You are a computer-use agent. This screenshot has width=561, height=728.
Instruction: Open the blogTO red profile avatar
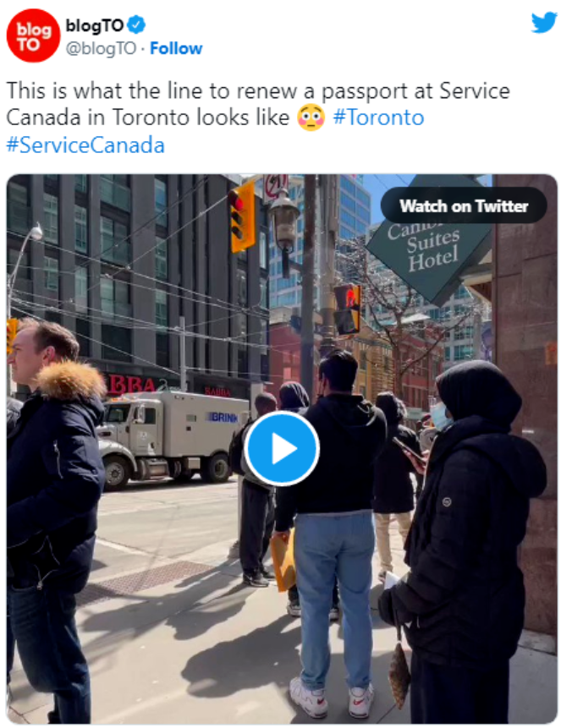[x=33, y=36]
